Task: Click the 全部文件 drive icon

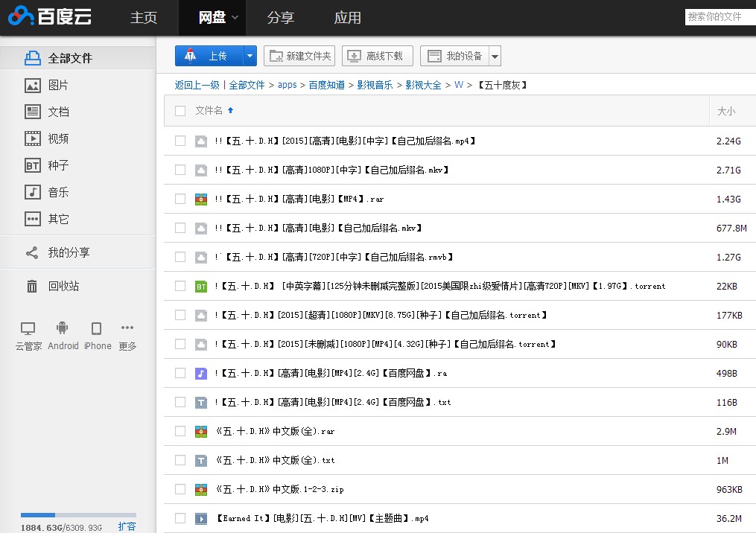Action: pyautogui.click(x=32, y=58)
